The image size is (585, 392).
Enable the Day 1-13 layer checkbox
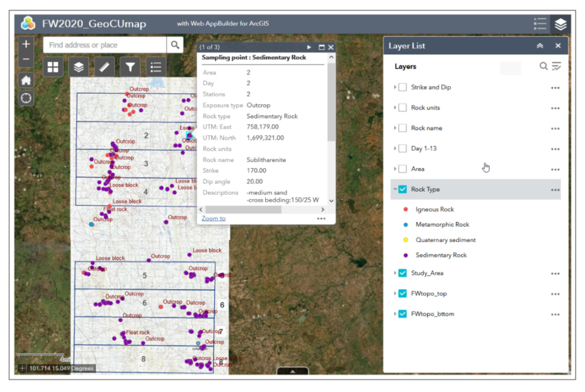click(x=402, y=148)
